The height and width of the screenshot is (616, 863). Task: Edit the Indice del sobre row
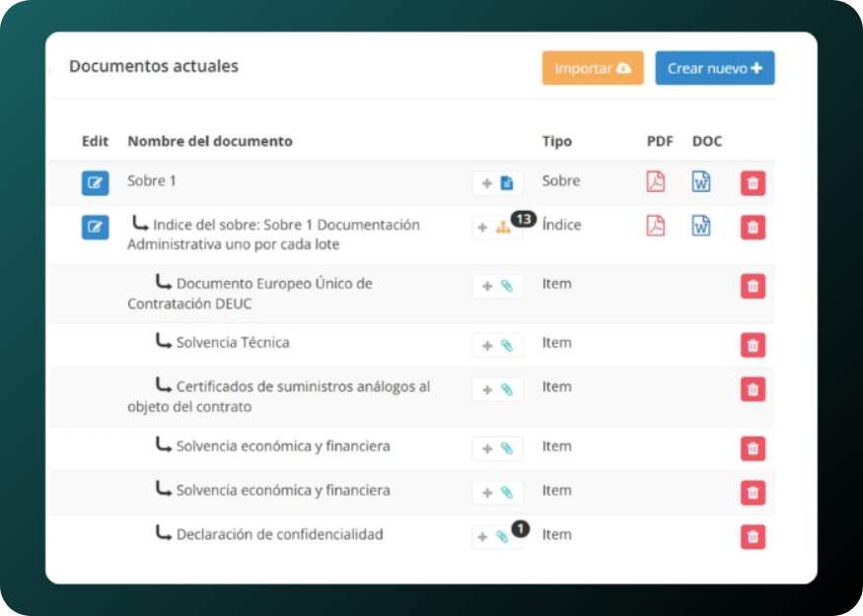tap(95, 228)
